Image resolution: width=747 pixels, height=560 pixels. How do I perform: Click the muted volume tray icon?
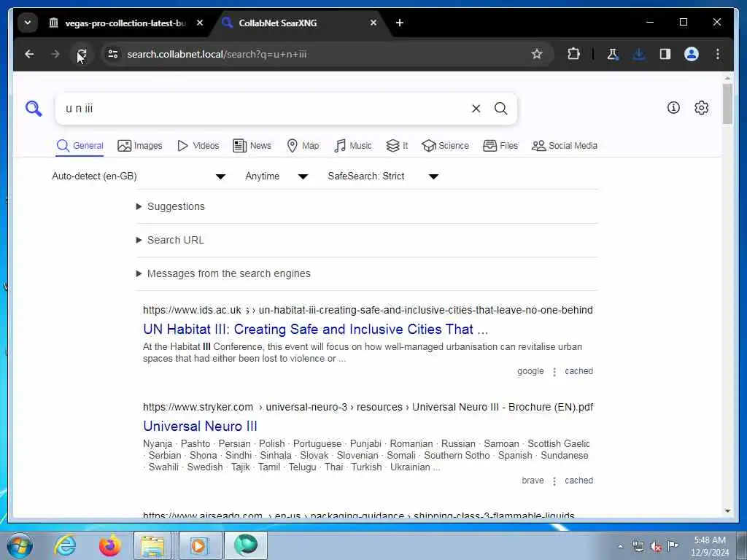pyautogui.click(x=656, y=546)
